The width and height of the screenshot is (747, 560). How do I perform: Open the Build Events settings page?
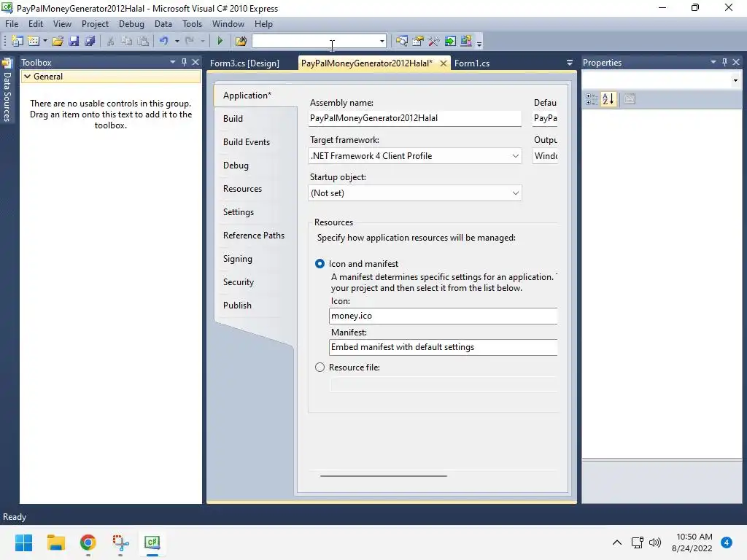tap(247, 142)
